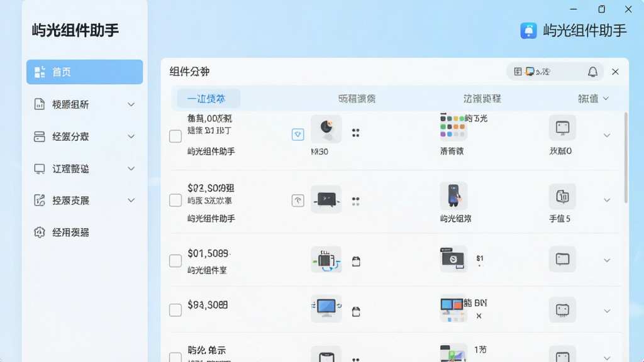Expand the sidebar item with monitor icon
Image resolution: width=644 pixels, height=362 pixels.
coord(131,168)
